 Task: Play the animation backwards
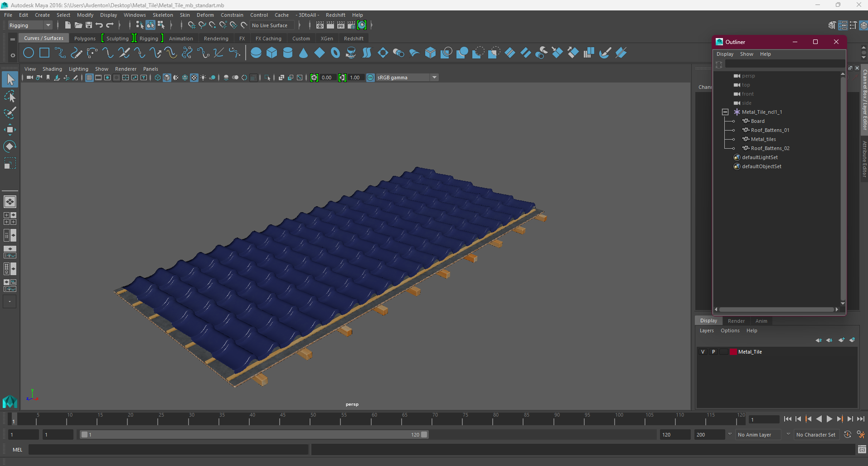coord(819,419)
